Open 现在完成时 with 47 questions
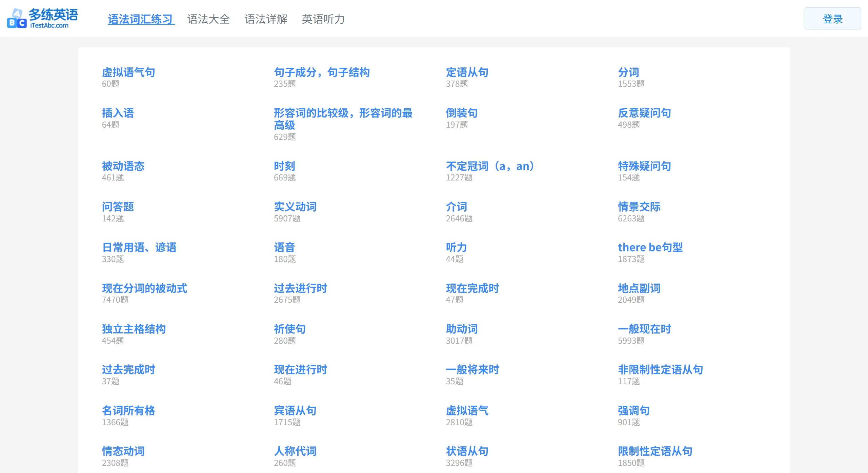This screenshot has width=868, height=473. pyautogui.click(x=472, y=288)
